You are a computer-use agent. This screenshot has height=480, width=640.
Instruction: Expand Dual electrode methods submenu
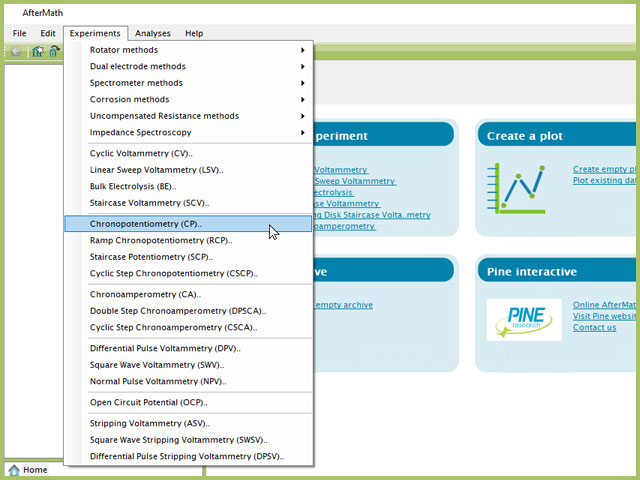[189, 67]
